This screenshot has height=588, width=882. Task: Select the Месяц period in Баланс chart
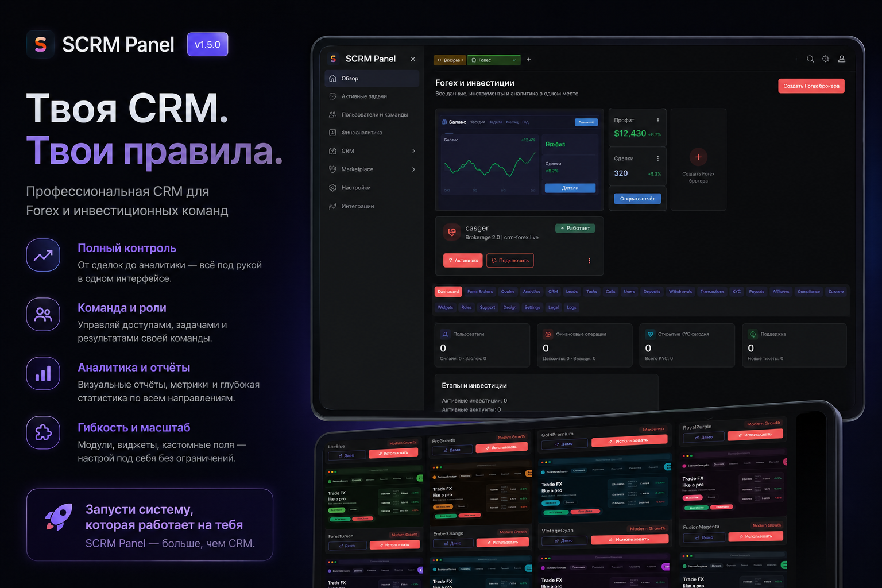coord(512,122)
